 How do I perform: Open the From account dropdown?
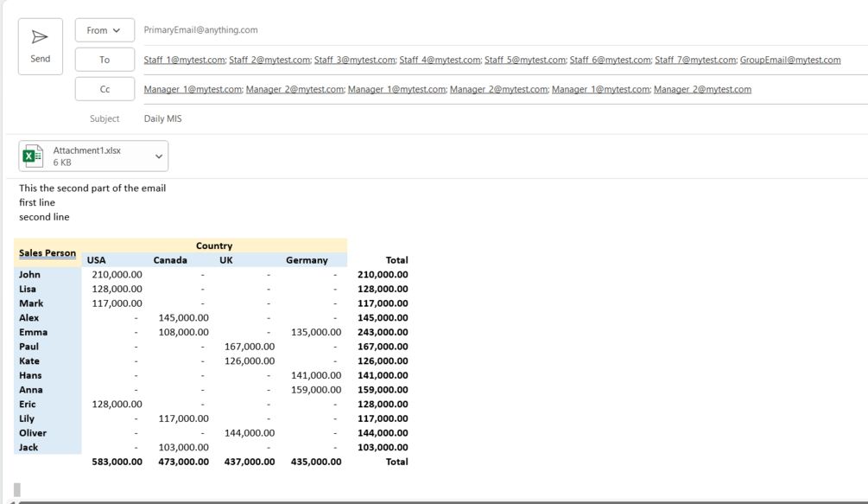click(105, 30)
